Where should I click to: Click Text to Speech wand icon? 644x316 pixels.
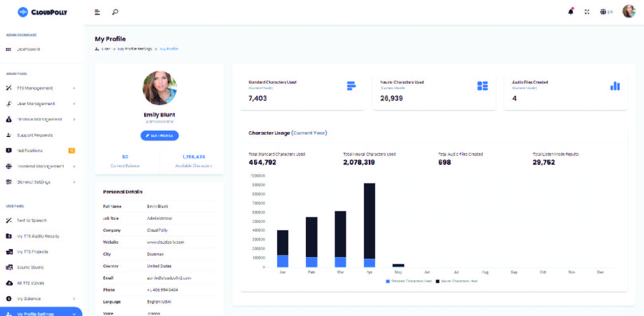coord(9,220)
